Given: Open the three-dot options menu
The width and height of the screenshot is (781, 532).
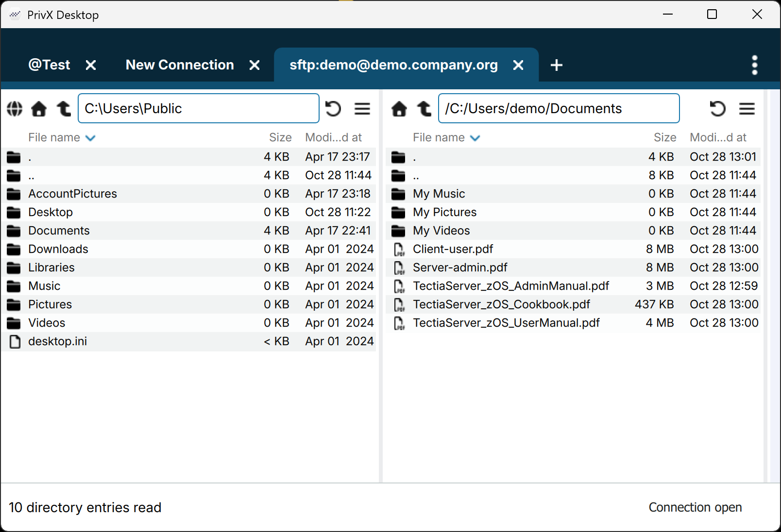Looking at the screenshot, I should [755, 65].
